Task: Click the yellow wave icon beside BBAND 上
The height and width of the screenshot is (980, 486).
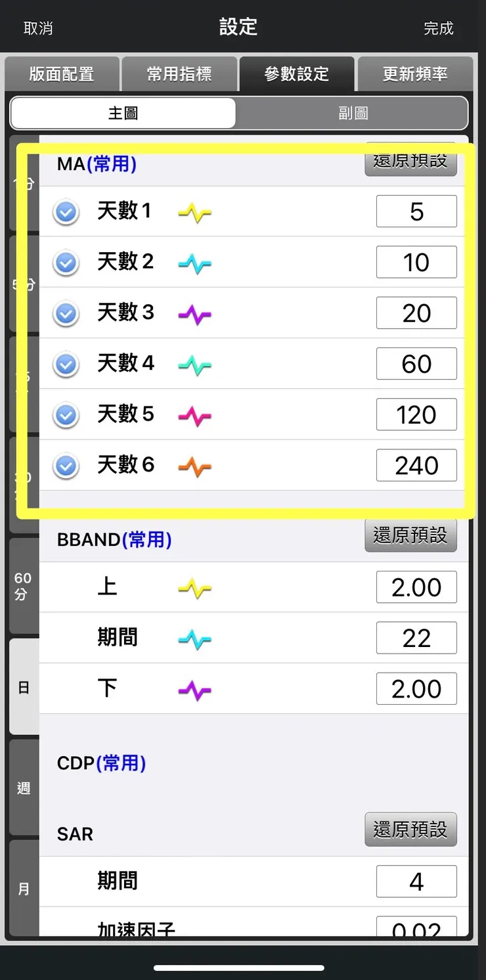Action: coord(195,587)
